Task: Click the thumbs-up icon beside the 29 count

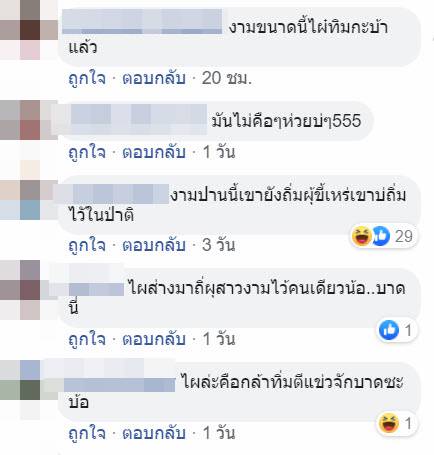Action: (x=381, y=236)
